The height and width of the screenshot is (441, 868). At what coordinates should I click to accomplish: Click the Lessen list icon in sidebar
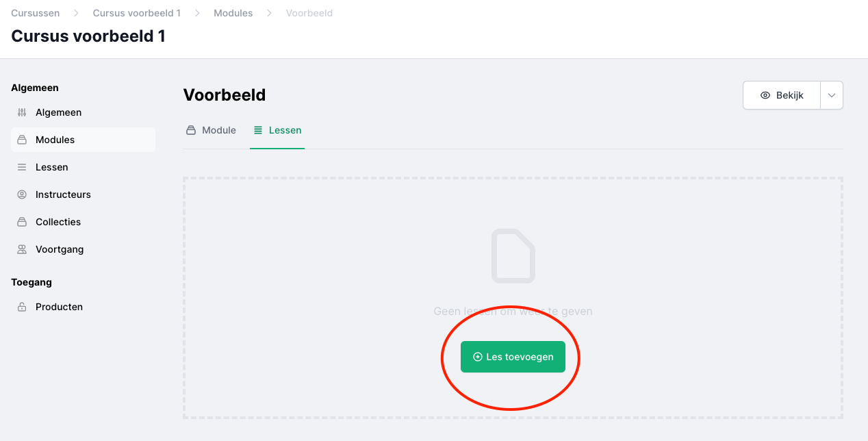point(22,167)
